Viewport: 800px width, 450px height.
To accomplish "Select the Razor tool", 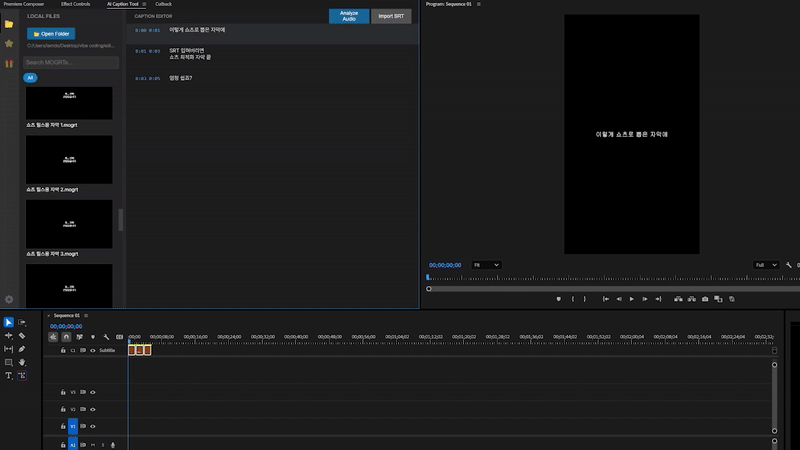I will point(22,335).
